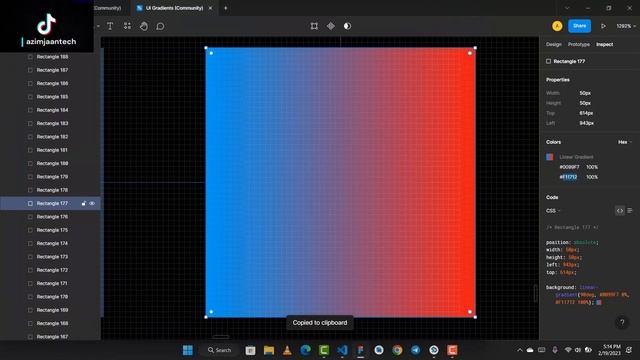Open Camtasia from the taskbar
The width and height of the screenshot is (640, 360).
[x=324, y=350]
